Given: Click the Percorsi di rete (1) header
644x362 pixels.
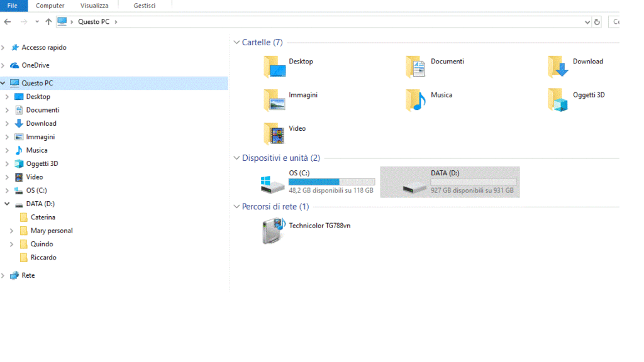Looking at the screenshot, I should tap(275, 206).
